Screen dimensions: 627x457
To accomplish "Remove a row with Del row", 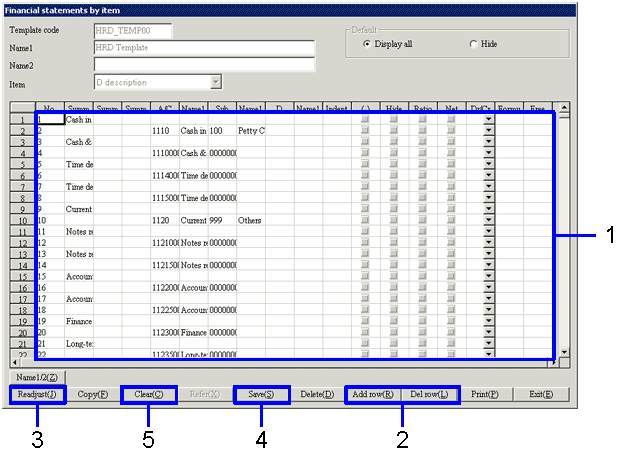I will point(430,394).
